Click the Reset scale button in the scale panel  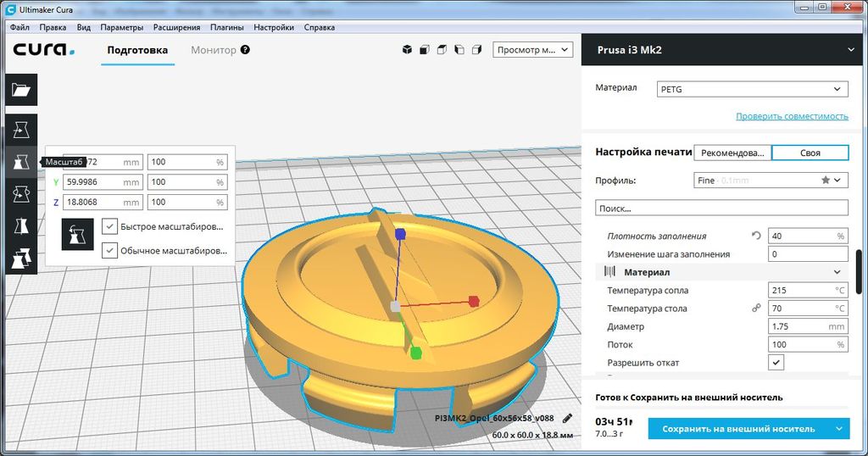pos(78,235)
